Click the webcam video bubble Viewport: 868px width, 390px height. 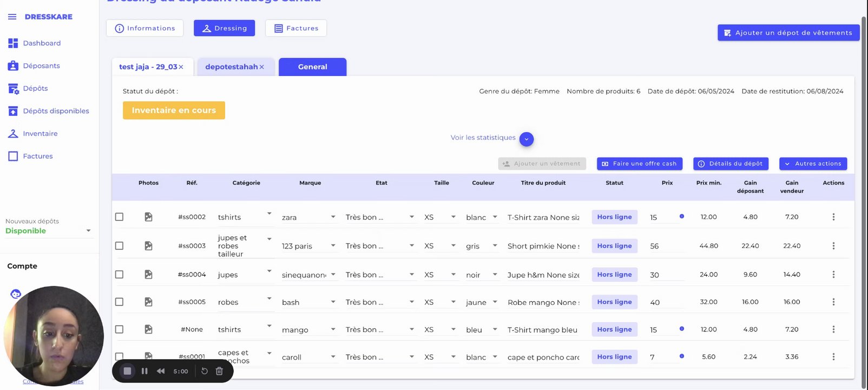pos(54,336)
